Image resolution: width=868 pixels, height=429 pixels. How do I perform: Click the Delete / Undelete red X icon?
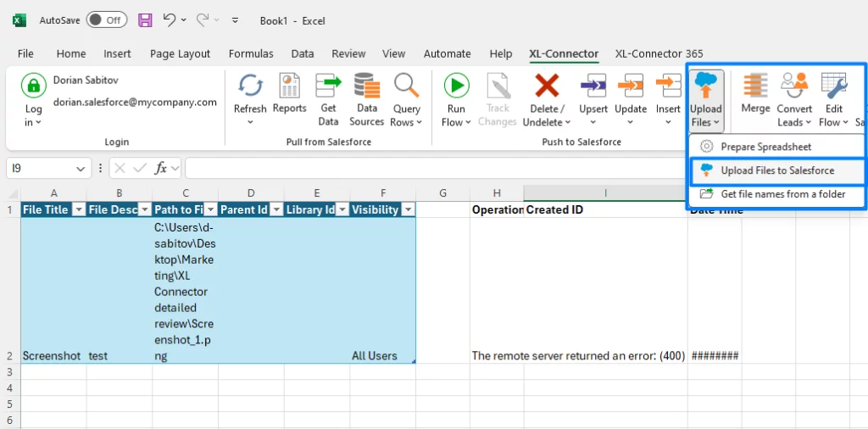pyautogui.click(x=547, y=86)
